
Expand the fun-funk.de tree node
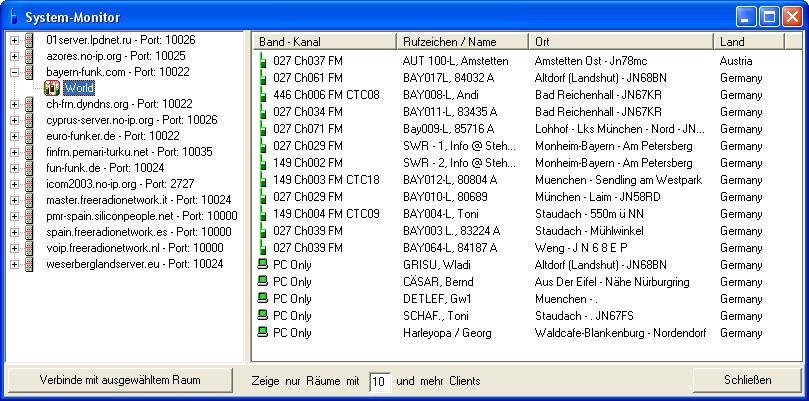[14, 168]
